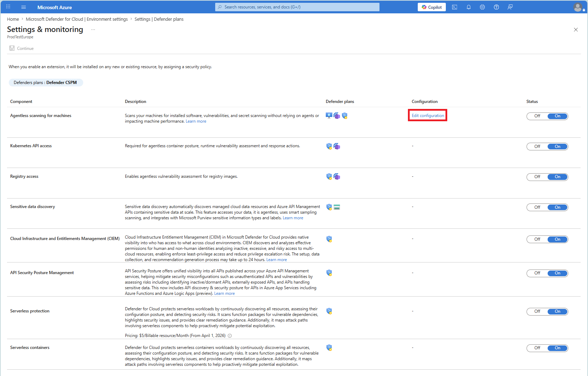Click the shield plan icon for Sensitive data discovery
588x376 pixels.
pyautogui.click(x=329, y=207)
